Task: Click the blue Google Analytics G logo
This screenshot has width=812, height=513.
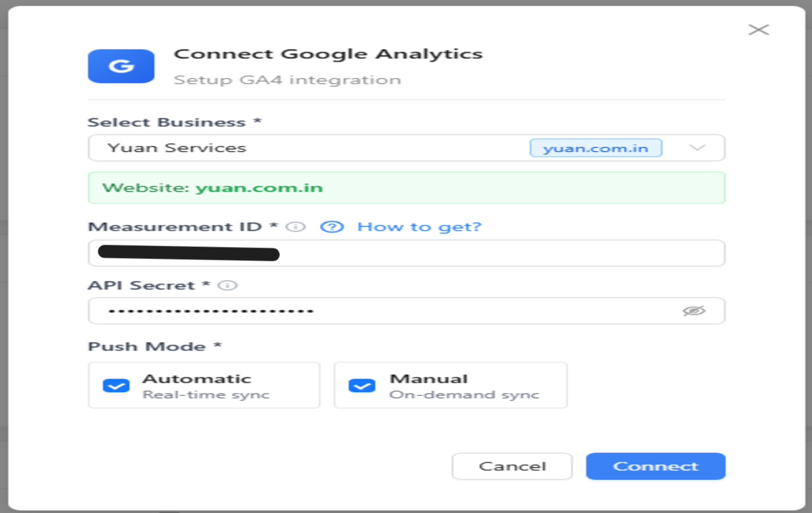Action: click(121, 66)
